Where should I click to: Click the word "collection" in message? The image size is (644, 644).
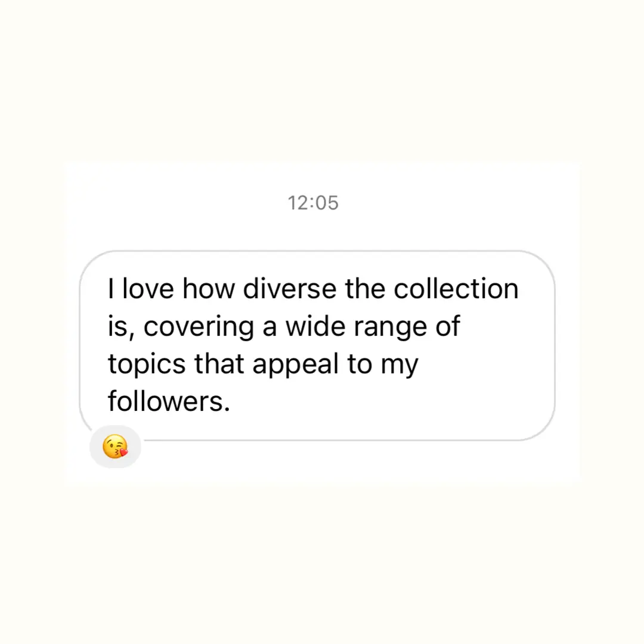[456, 289]
